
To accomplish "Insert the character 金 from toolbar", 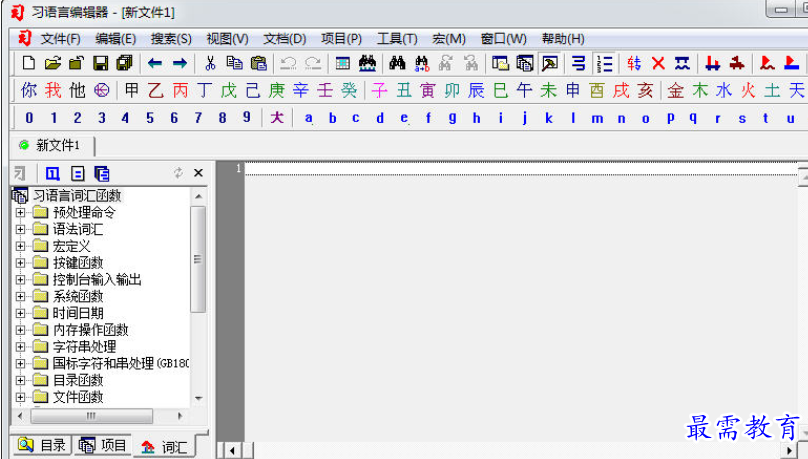I will pyautogui.click(x=675, y=91).
